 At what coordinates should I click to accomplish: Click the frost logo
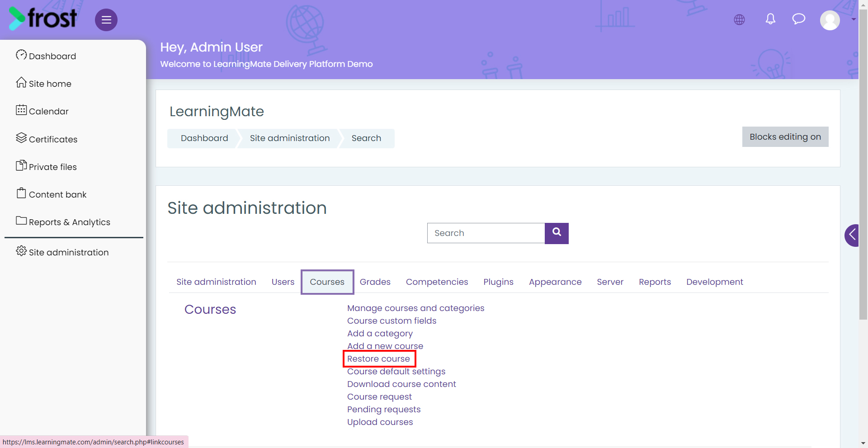[43, 19]
